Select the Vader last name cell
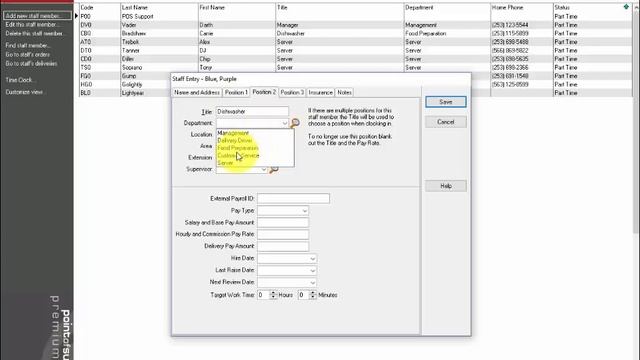The width and height of the screenshot is (640, 360). [159, 25]
